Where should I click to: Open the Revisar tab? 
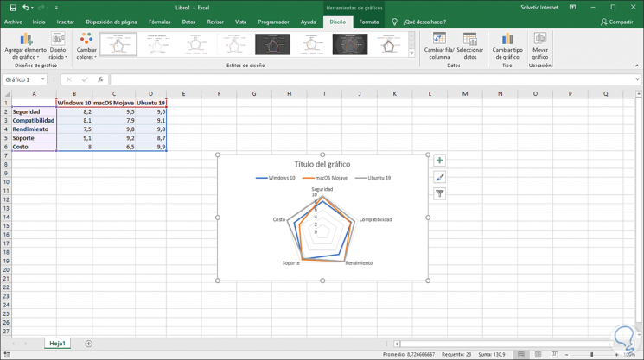215,22
